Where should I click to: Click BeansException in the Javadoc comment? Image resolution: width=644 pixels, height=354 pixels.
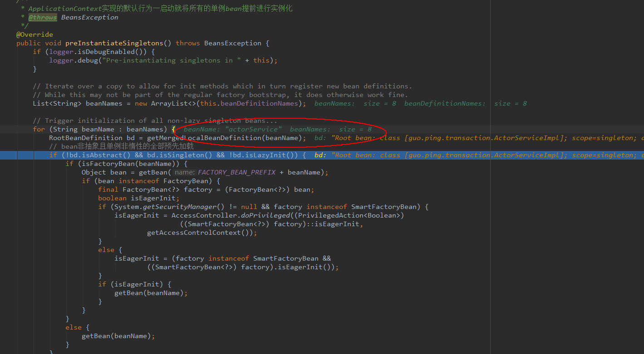point(89,17)
